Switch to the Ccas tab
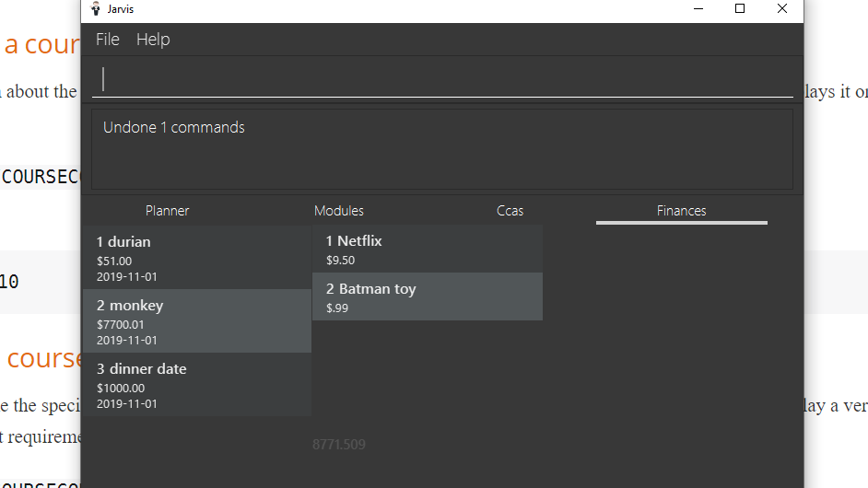Screen dimensions: 868x488 click(x=510, y=211)
